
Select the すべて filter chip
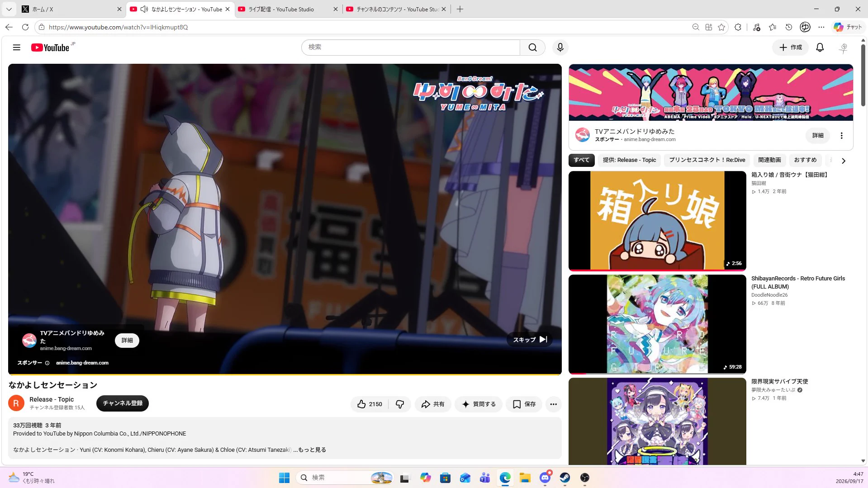(581, 160)
